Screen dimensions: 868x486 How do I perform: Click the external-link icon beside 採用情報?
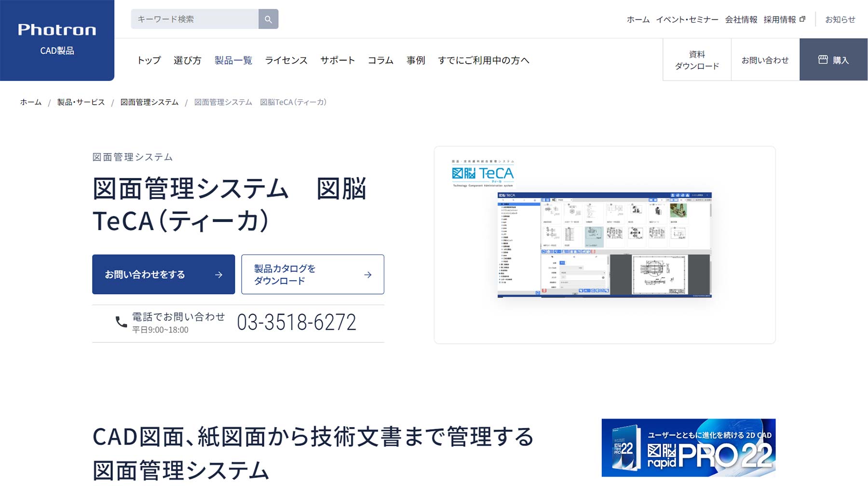802,19
